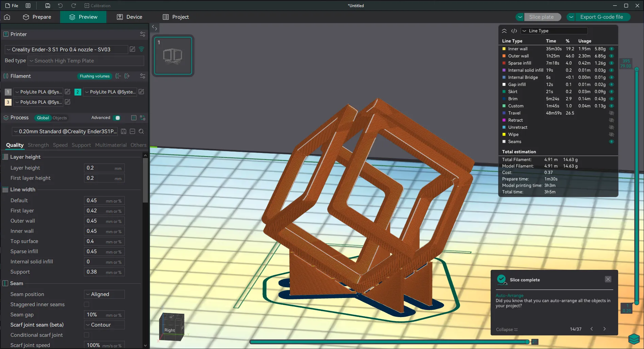This screenshot has width=644, height=349.
Task: Switch to the Project tab
Action: tap(176, 17)
